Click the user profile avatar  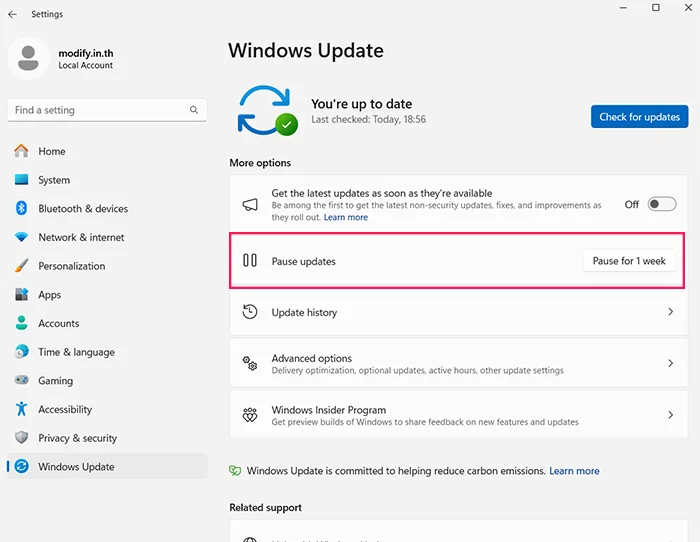28,58
